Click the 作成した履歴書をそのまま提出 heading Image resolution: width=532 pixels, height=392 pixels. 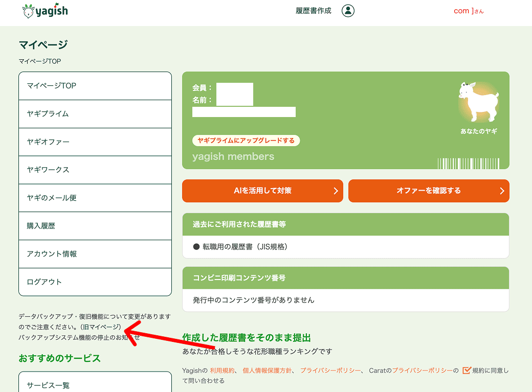[247, 338]
